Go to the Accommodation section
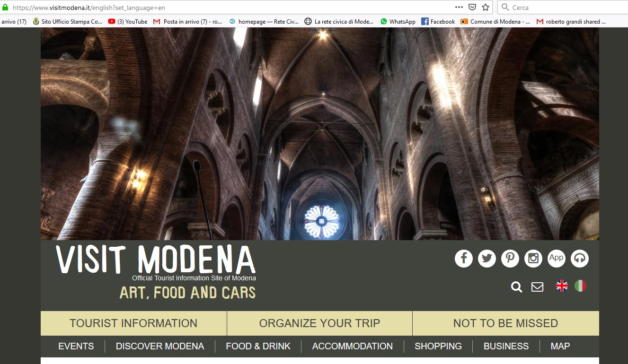Screen dimensions: 628x364 click(x=353, y=347)
